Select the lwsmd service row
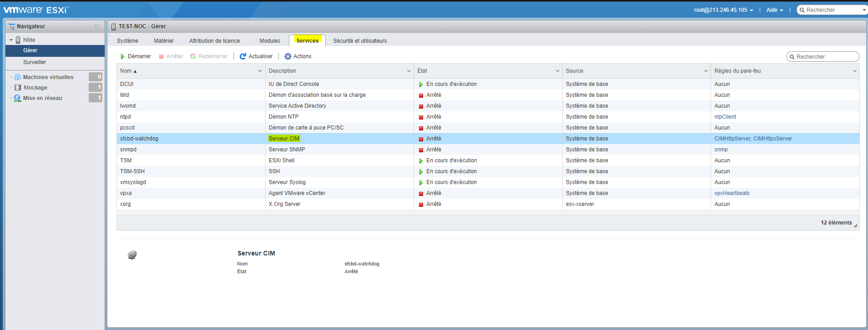Screen dimensions: 868x330 pyautogui.click(x=488, y=106)
